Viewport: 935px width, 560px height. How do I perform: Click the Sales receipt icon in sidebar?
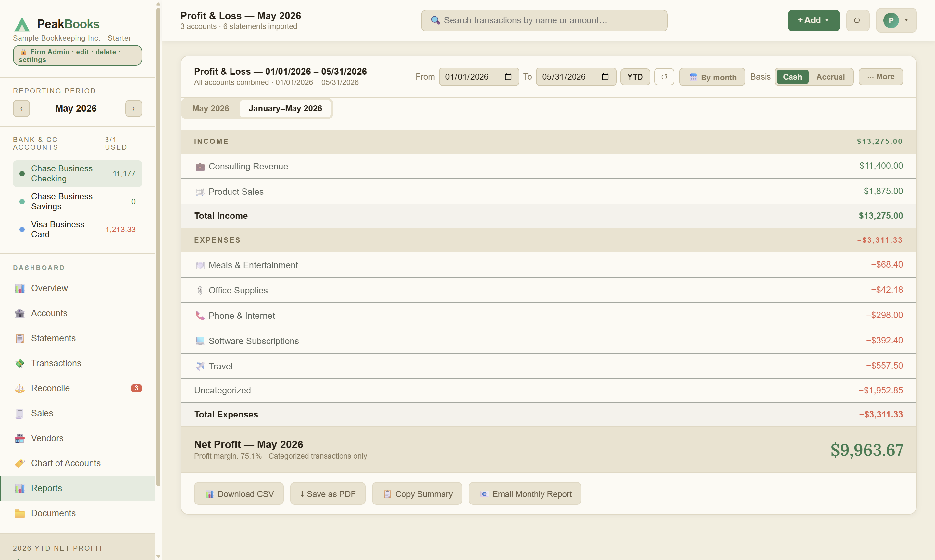[19, 414]
